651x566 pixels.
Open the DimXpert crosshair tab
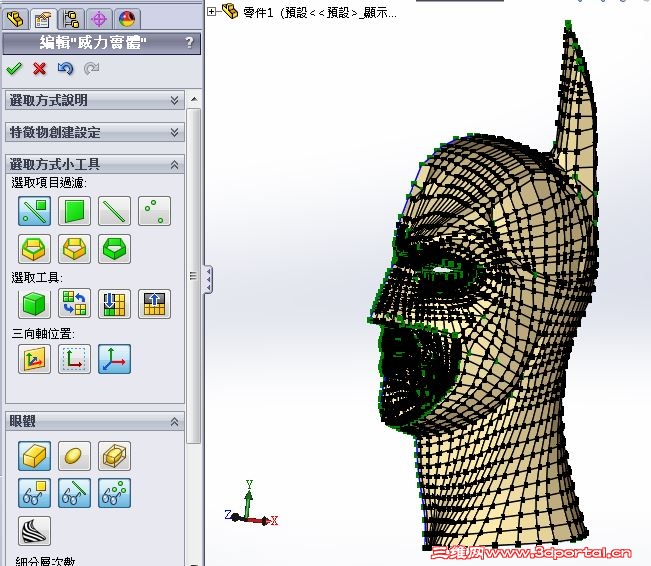pos(99,19)
